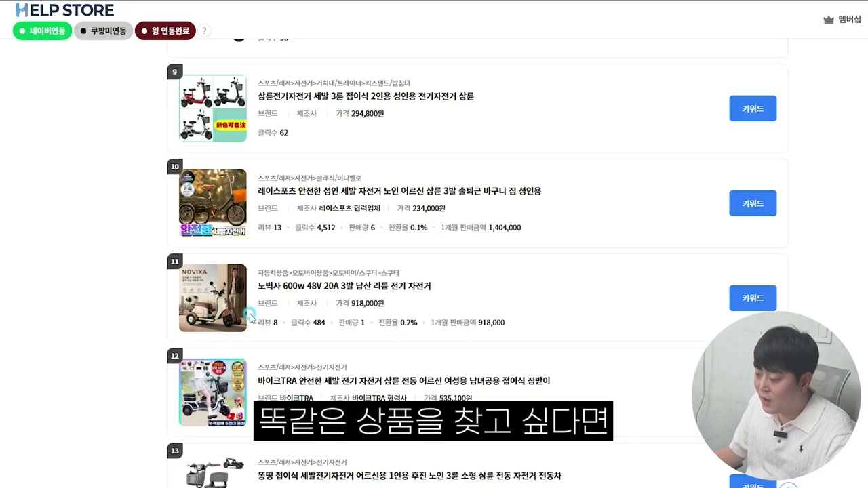Screen dimensions: 868x488
Task: Toggle the 윙 연동완료 connection pill
Action: point(165,31)
